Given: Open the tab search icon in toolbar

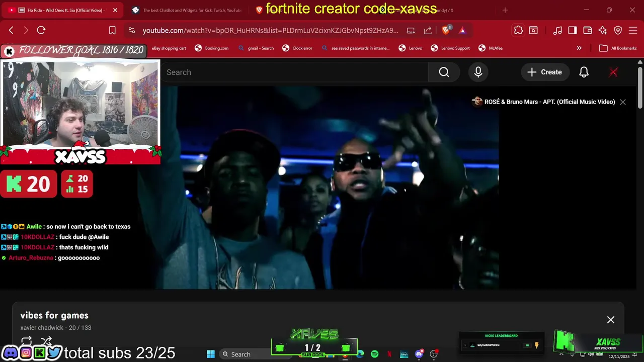Looking at the screenshot, I should 533,30.
